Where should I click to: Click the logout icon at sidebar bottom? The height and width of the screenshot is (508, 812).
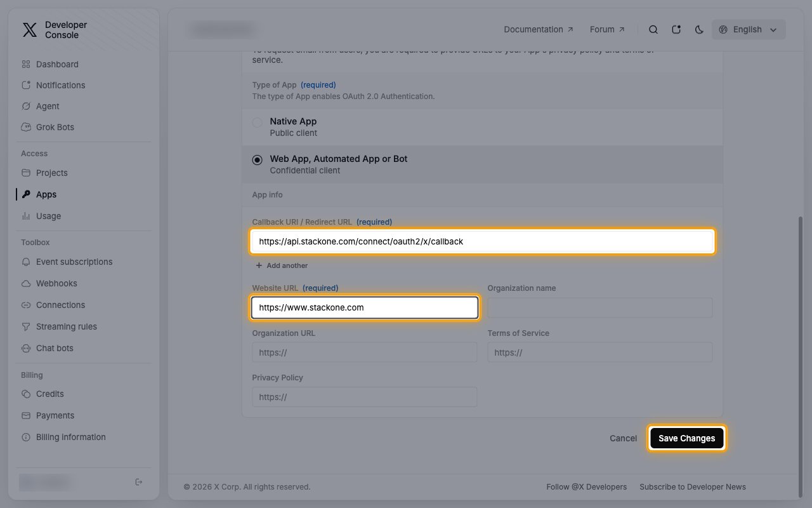pyautogui.click(x=139, y=482)
